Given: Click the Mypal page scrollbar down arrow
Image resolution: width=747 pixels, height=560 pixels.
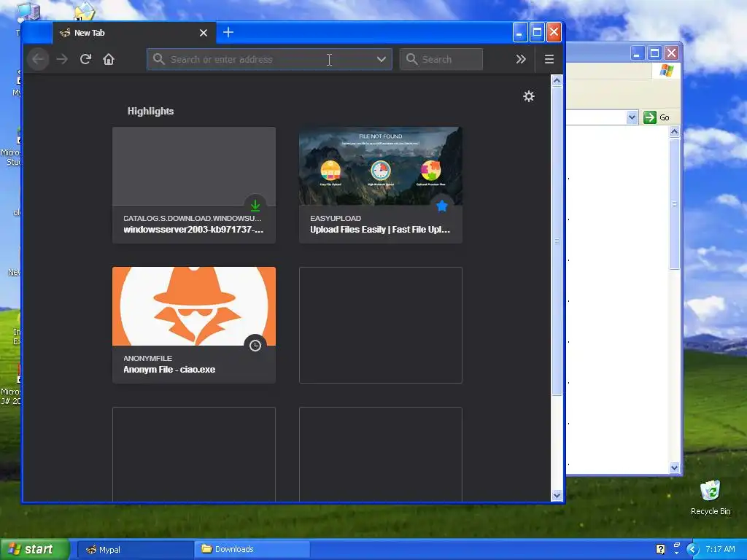Looking at the screenshot, I should (557, 496).
